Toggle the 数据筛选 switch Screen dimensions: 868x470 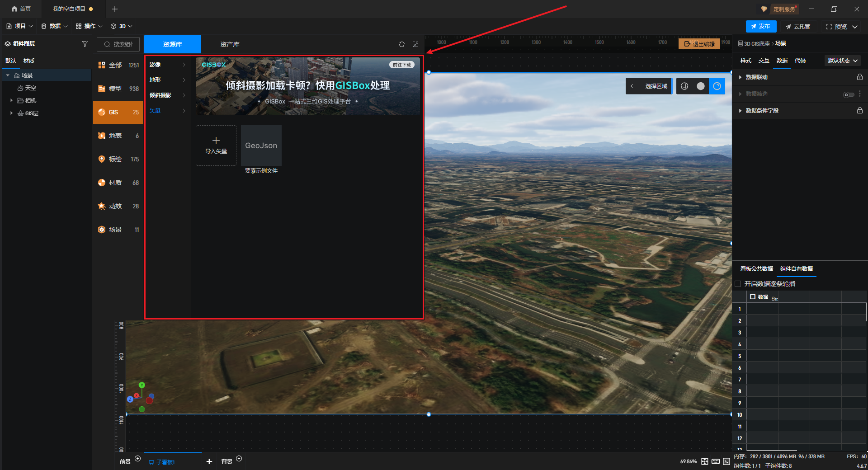click(849, 94)
